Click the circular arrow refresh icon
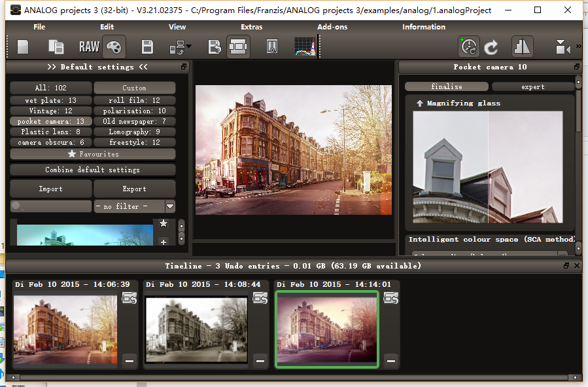Image resolution: width=588 pixels, height=387 pixels. [x=491, y=46]
